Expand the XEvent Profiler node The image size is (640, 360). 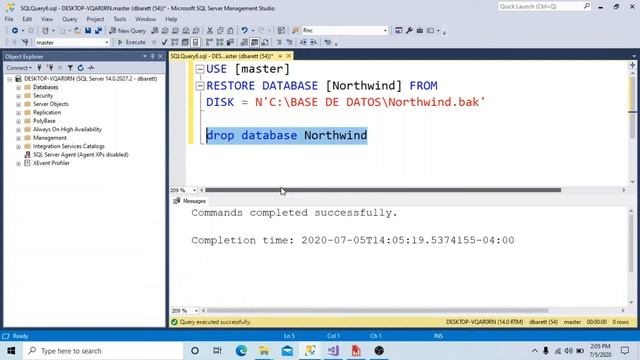click(18, 163)
